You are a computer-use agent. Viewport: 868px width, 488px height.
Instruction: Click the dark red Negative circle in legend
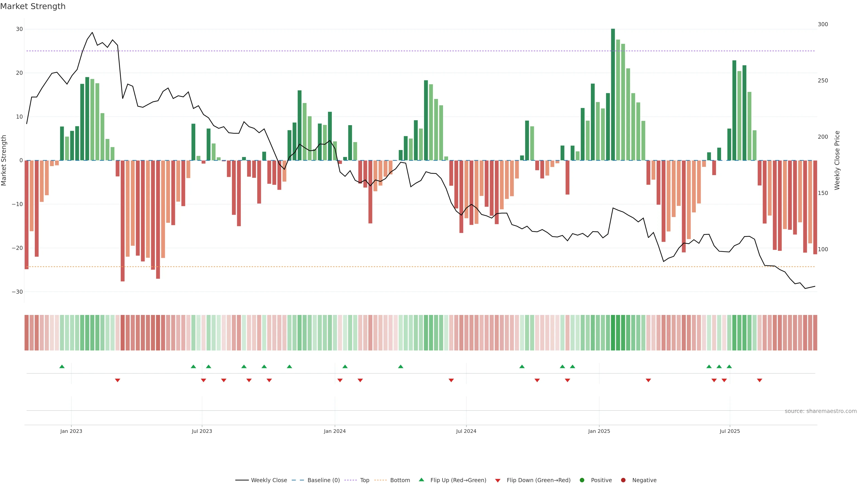623,480
